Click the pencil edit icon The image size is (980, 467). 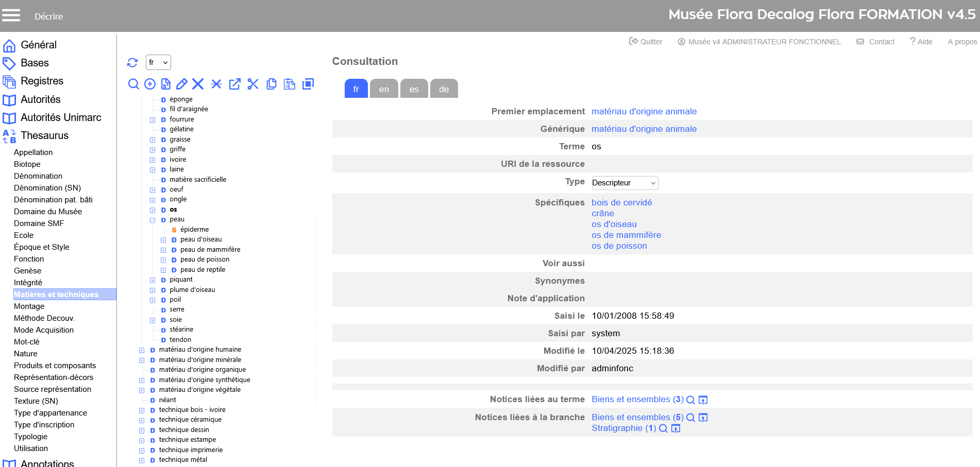point(182,84)
